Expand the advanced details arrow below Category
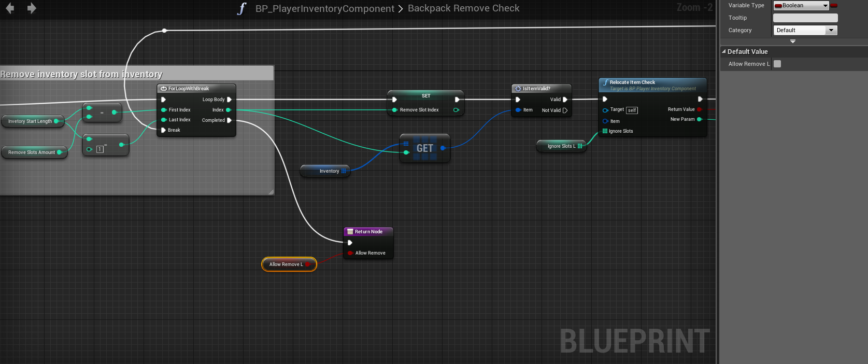Screen dimensions: 868x364 pyautogui.click(x=793, y=41)
